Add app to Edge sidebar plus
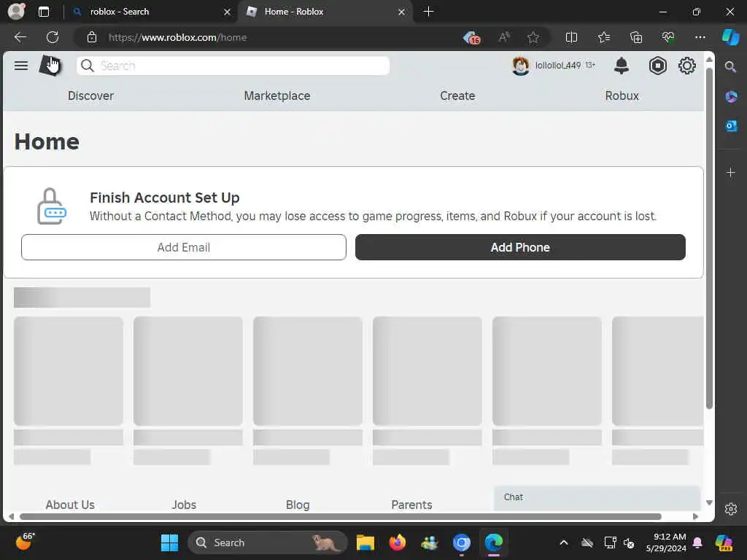The height and width of the screenshot is (560, 747). (731, 172)
